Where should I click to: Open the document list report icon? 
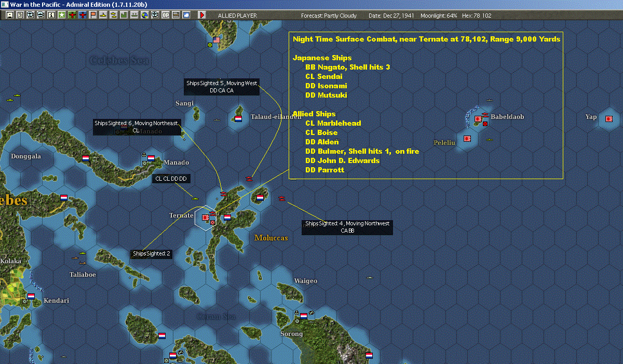point(20,15)
